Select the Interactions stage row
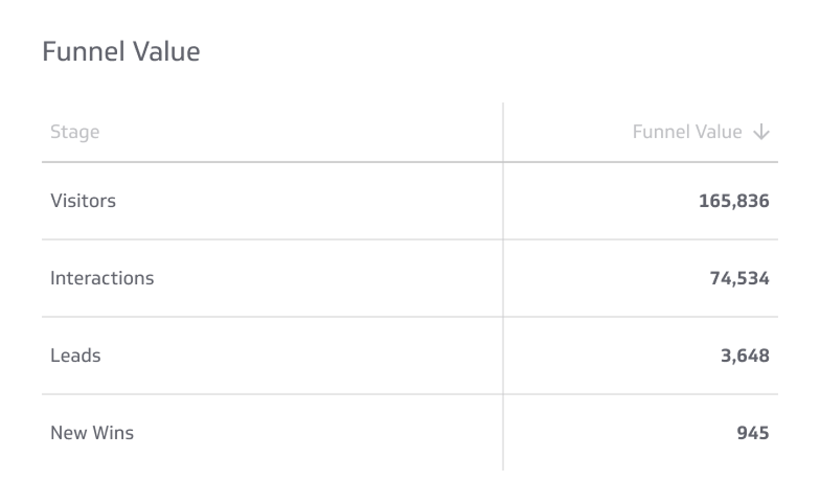820x504 pixels. [x=280, y=278]
